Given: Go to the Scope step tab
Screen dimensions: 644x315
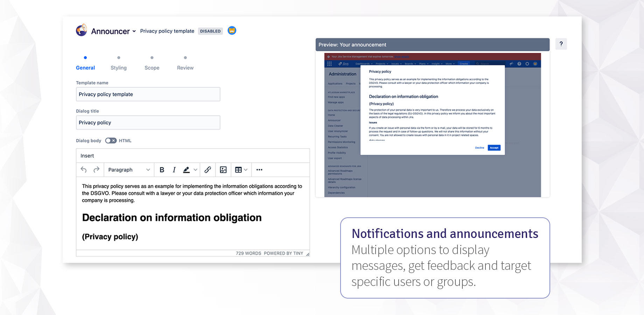Looking at the screenshot, I should (152, 68).
